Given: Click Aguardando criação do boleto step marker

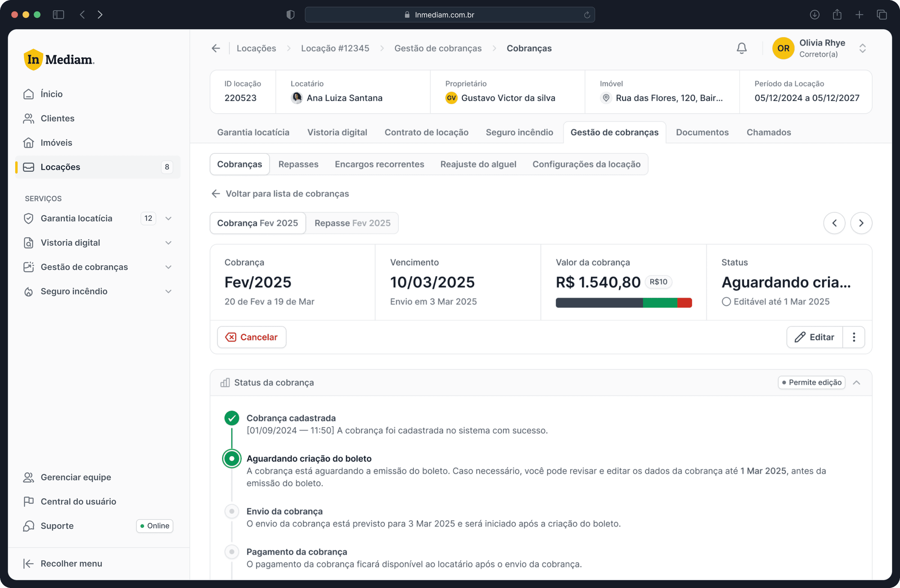Looking at the screenshot, I should 232,458.
